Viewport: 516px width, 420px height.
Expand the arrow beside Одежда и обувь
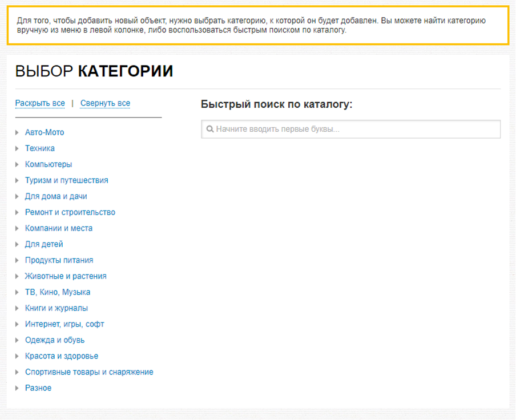(18, 340)
